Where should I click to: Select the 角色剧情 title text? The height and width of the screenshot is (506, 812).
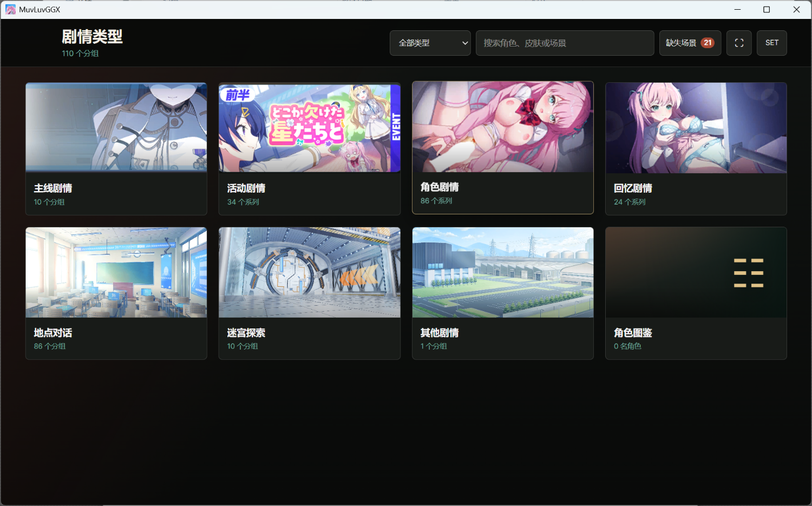pyautogui.click(x=440, y=187)
